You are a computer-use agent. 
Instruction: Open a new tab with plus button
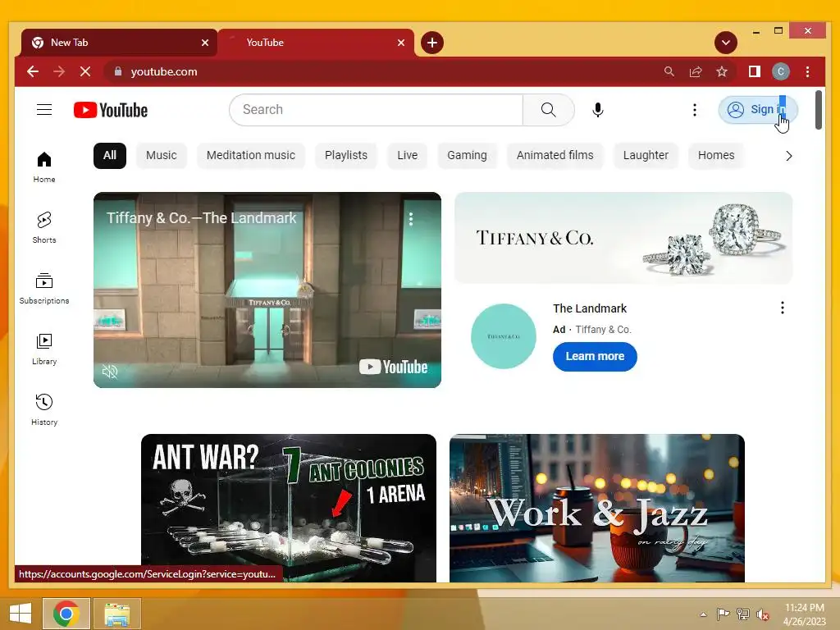click(431, 43)
